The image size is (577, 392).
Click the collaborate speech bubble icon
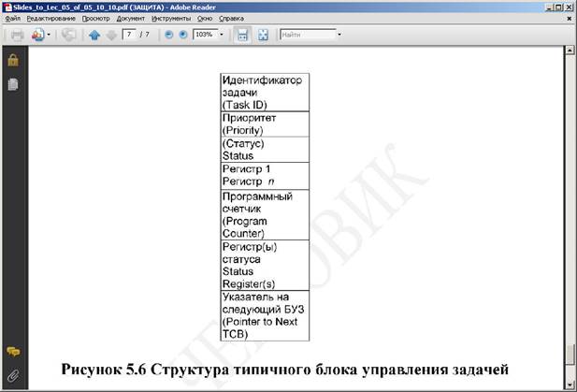point(68,35)
